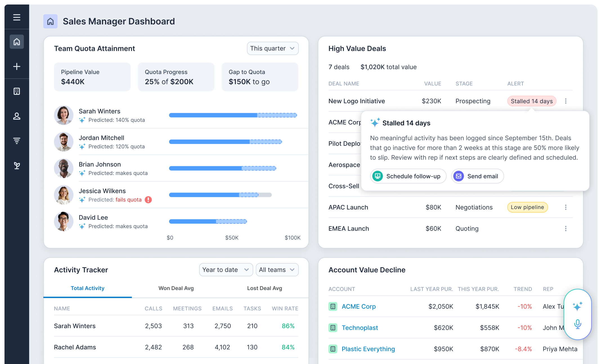Screen dimensions: 602x364
Task: Click the building icon beside Plastic Everything account
Action: point(333,349)
